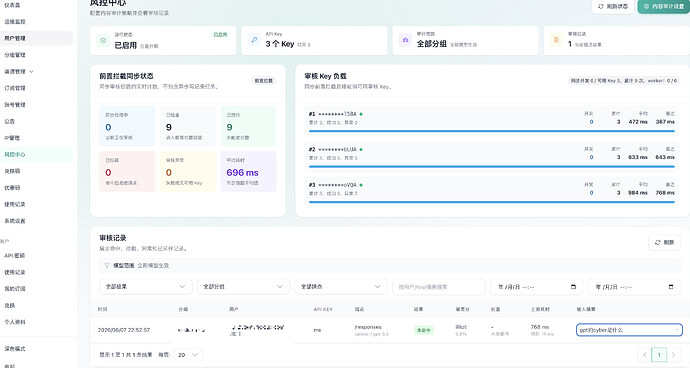This screenshot has height=368, width=690.
Task: Open 优惠码 in the sidebar
Action: point(12,188)
